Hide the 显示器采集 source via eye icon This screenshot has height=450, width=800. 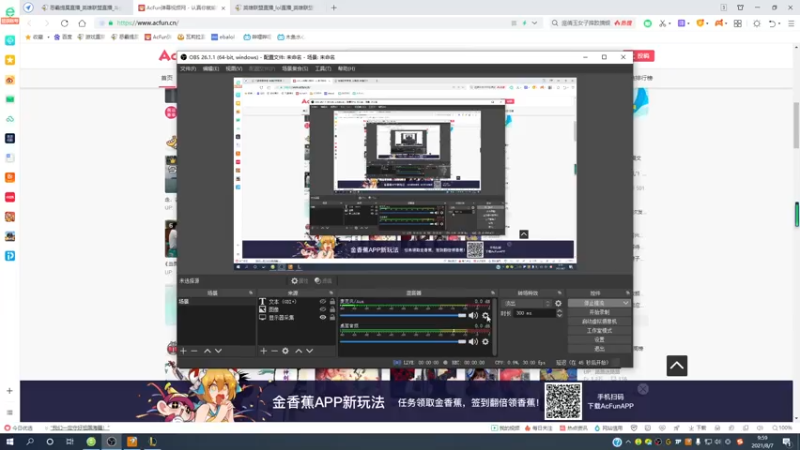click(322, 317)
